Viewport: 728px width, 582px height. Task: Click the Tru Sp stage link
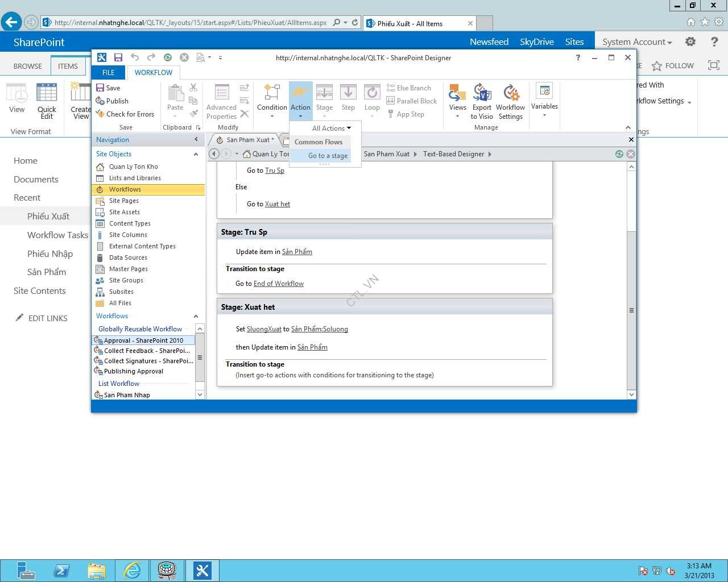click(274, 171)
